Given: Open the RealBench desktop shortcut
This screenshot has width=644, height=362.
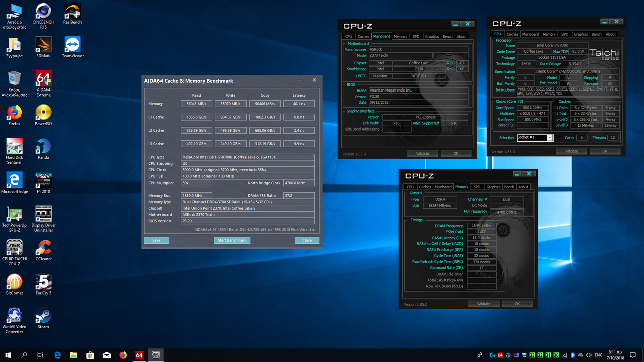Looking at the screenshot, I should [72, 14].
